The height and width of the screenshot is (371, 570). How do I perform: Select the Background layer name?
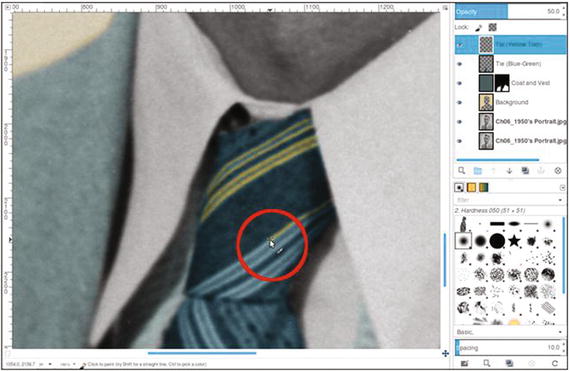tap(512, 102)
